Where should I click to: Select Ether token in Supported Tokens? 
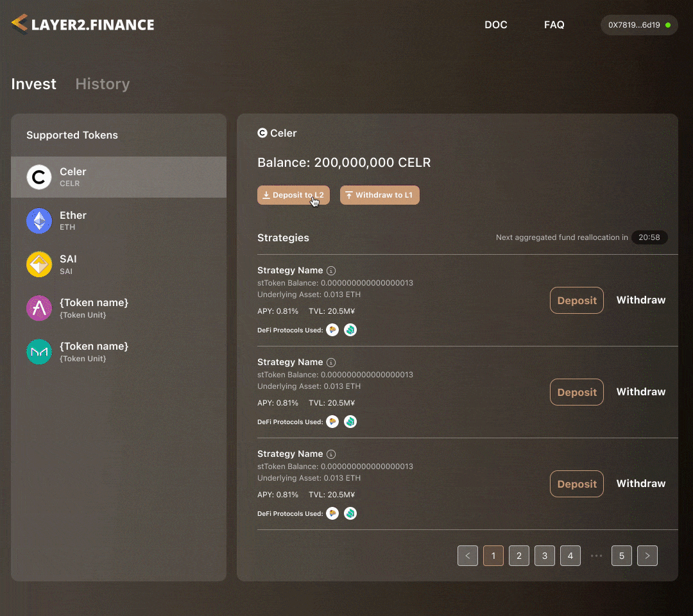point(119,221)
